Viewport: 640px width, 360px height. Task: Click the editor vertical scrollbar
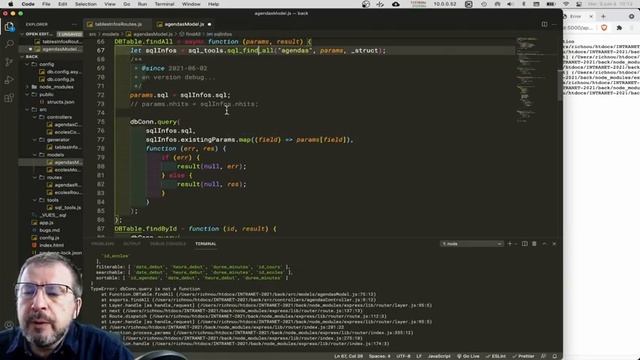coord(560,86)
